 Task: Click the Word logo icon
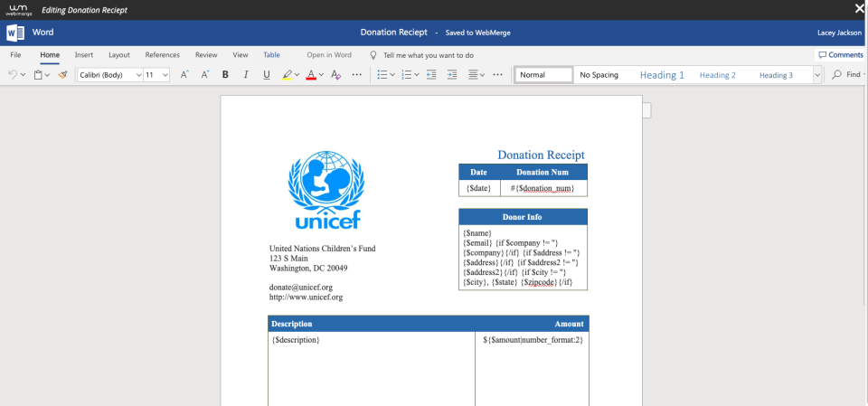pyautogui.click(x=15, y=33)
